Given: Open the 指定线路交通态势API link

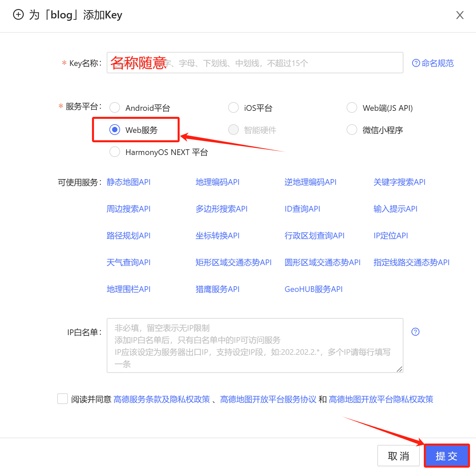Looking at the screenshot, I should (411, 262).
